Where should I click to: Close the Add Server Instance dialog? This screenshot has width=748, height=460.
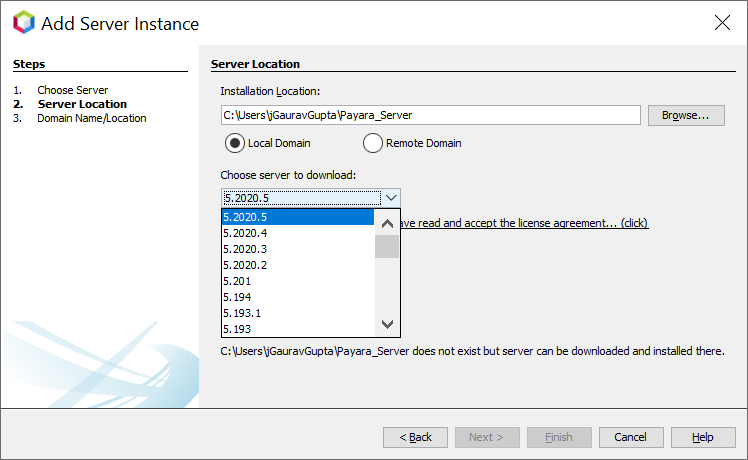pos(721,23)
